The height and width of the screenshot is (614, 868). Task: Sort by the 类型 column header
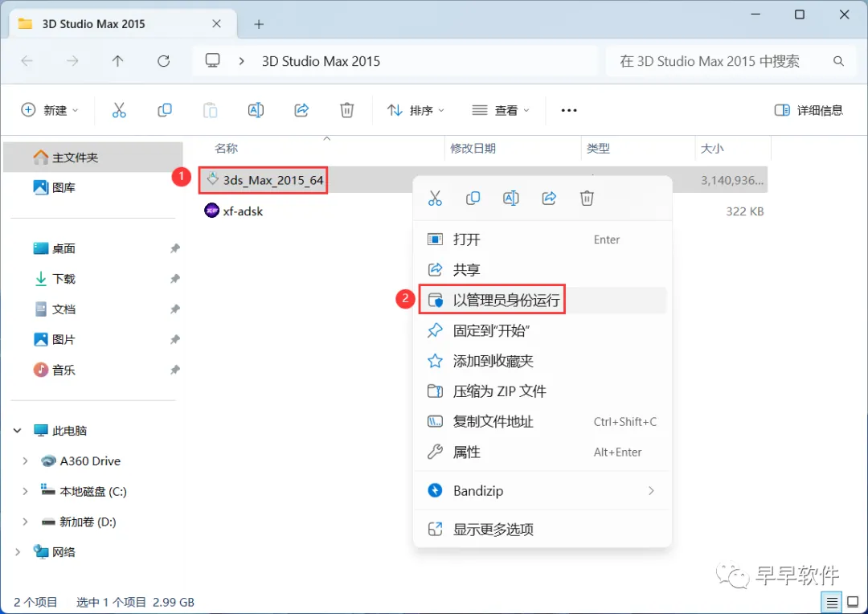coord(598,149)
